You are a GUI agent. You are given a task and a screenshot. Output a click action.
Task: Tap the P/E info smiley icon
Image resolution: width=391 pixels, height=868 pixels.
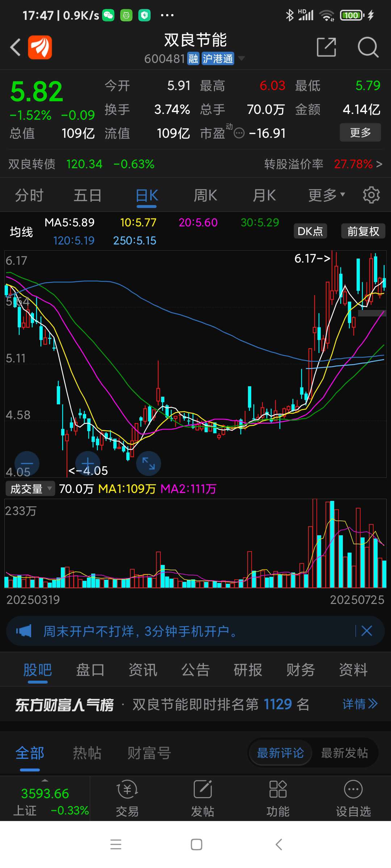239,133
